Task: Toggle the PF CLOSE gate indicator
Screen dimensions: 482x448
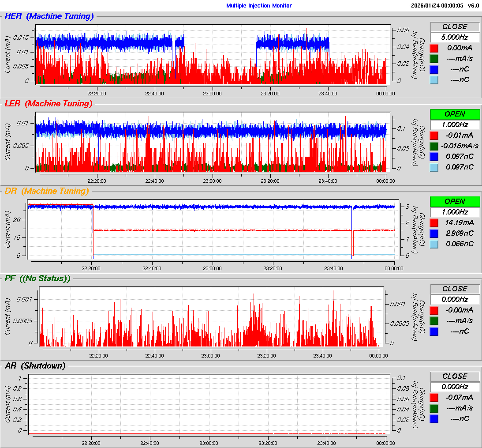Action: [455, 289]
